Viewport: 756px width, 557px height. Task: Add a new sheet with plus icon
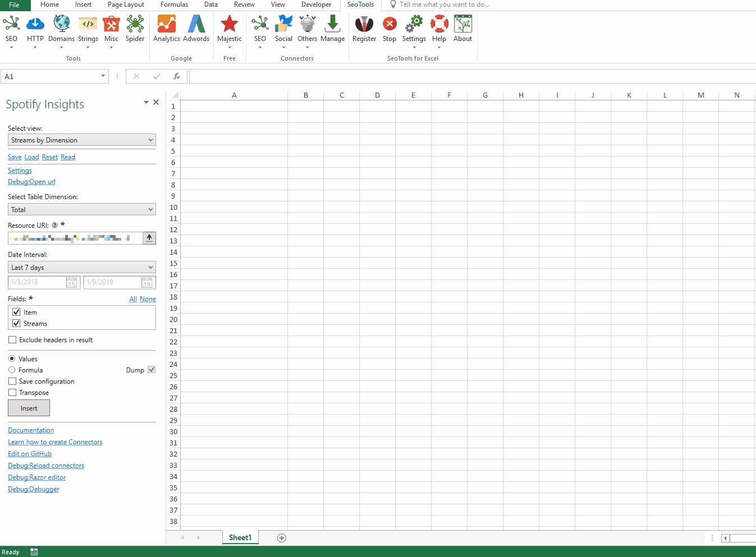[x=282, y=538]
